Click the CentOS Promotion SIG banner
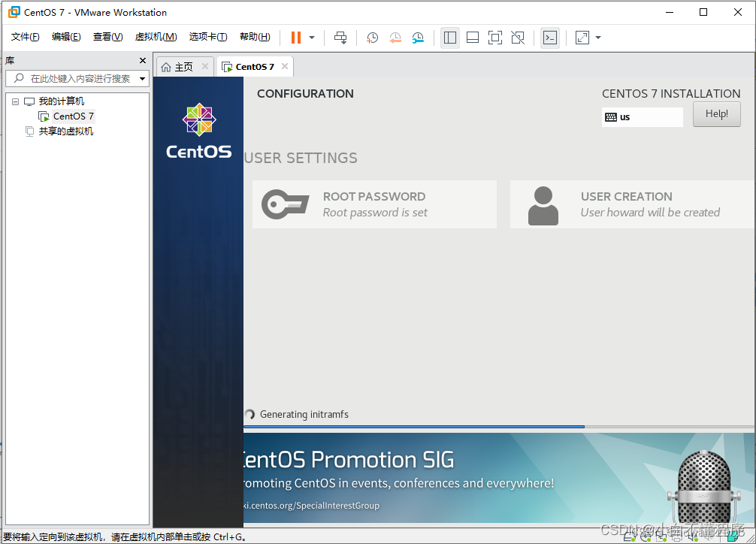Image resolution: width=756 pixels, height=544 pixels. [499, 477]
